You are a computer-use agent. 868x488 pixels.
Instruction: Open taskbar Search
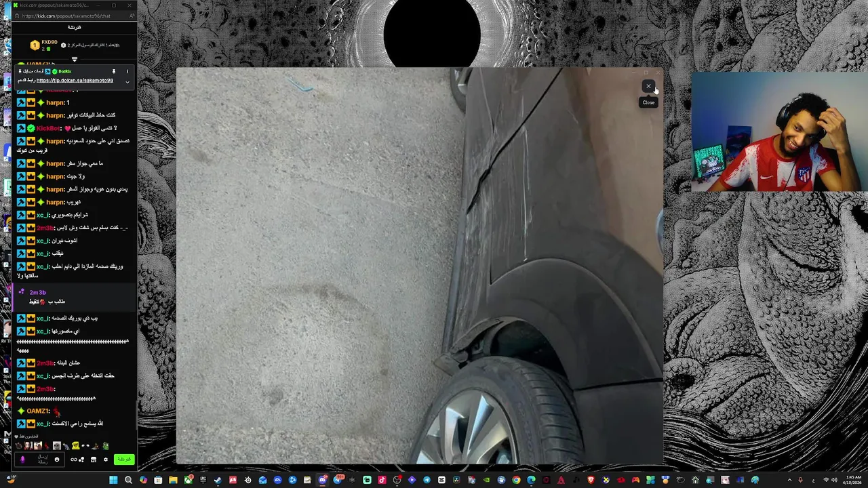pyautogui.click(x=128, y=480)
